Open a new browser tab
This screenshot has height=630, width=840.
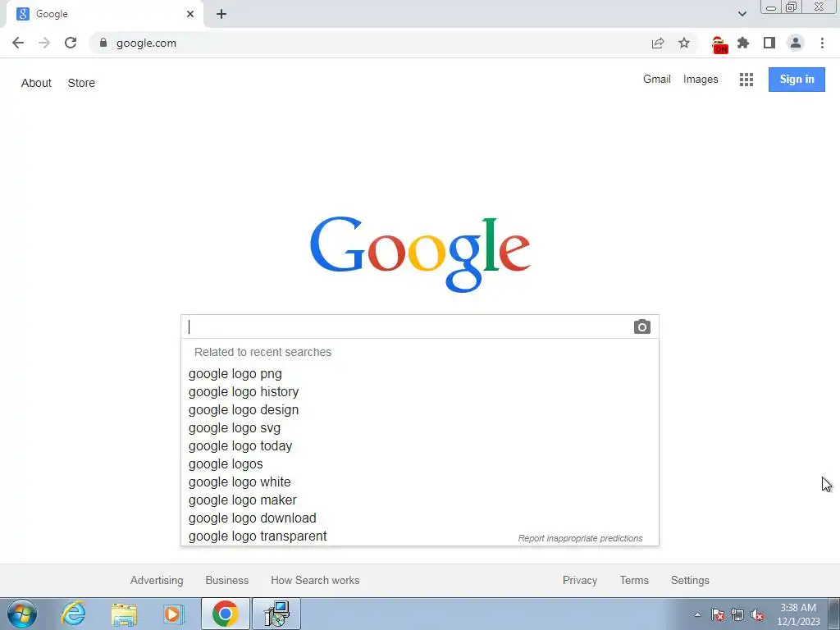point(221,14)
